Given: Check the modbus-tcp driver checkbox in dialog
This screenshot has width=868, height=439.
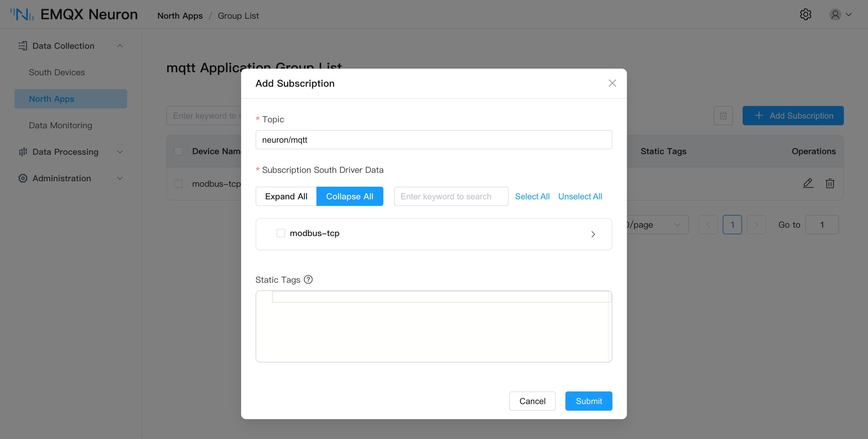Looking at the screenshot, I should pos(281,233).
